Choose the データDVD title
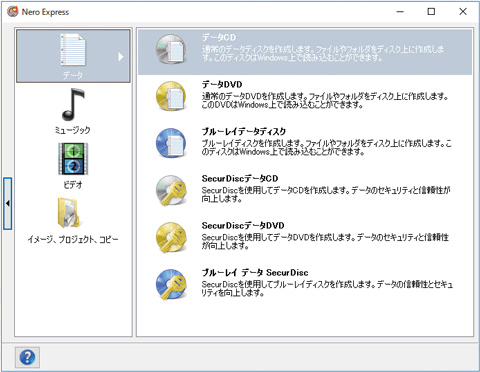 pos(222,84)
